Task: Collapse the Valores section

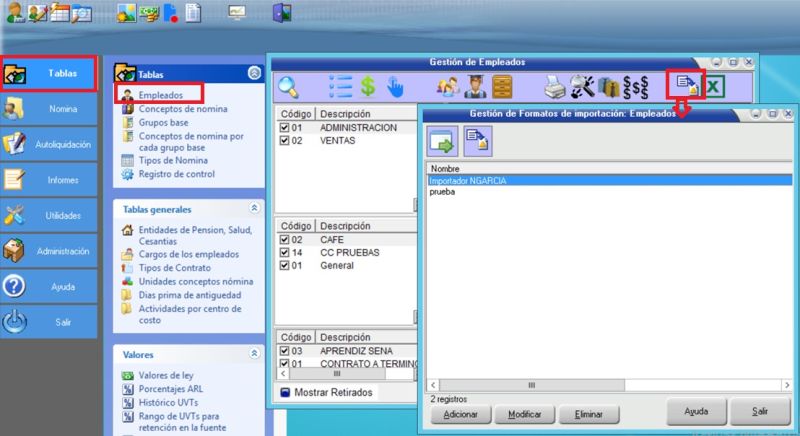Action: pyautogui.click(x=254, y=354)
